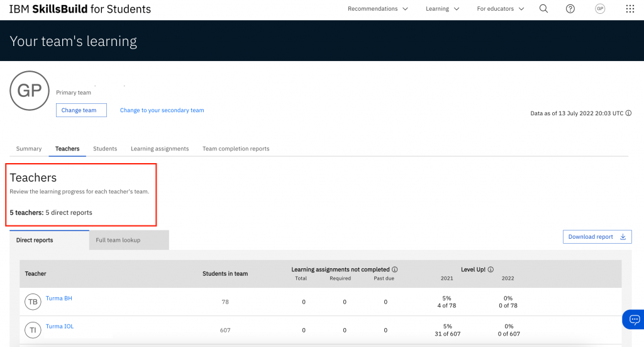
Task: Click the Change team button
Action: [x=81, y=110]
